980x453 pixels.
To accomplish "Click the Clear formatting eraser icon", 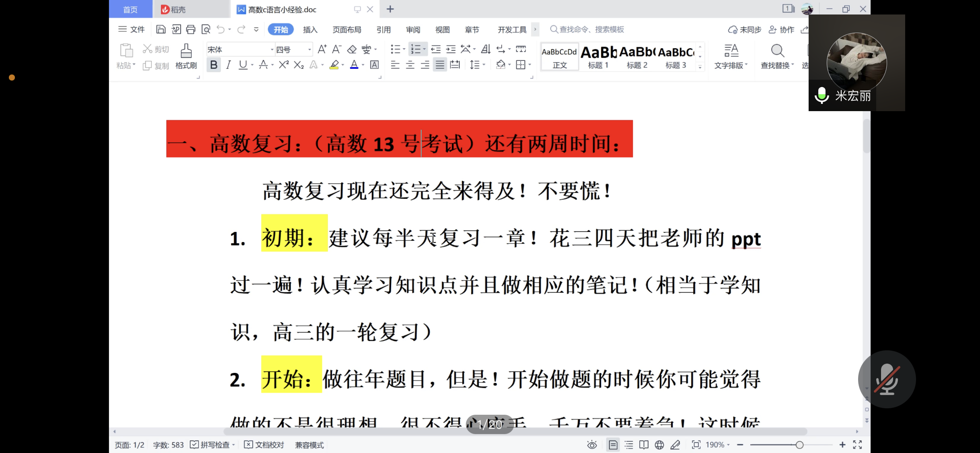I will (x=352, y=49).
